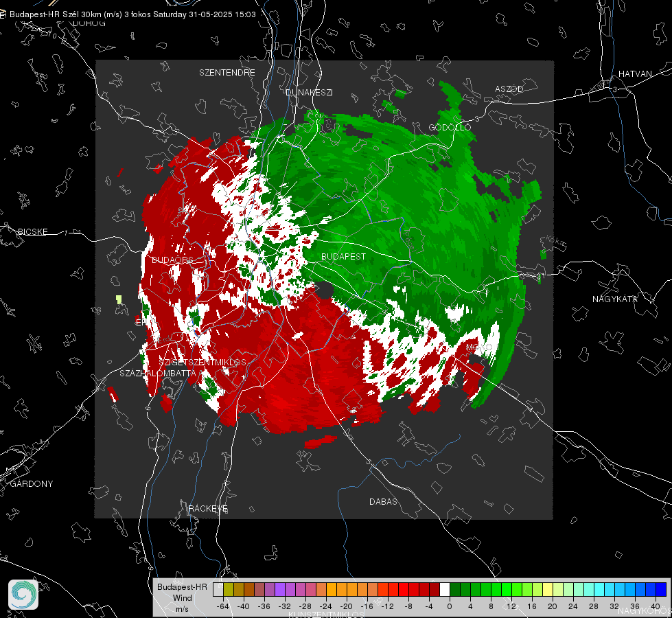
Task: Click the GARDONY city label
Action: pyautogui.click(x=32, y=484)
